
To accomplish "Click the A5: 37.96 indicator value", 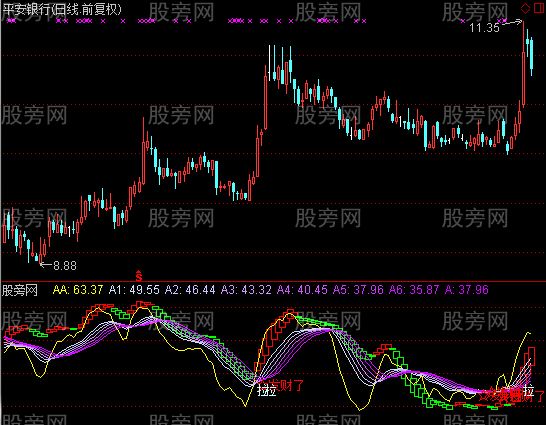I will click(358, 290).
